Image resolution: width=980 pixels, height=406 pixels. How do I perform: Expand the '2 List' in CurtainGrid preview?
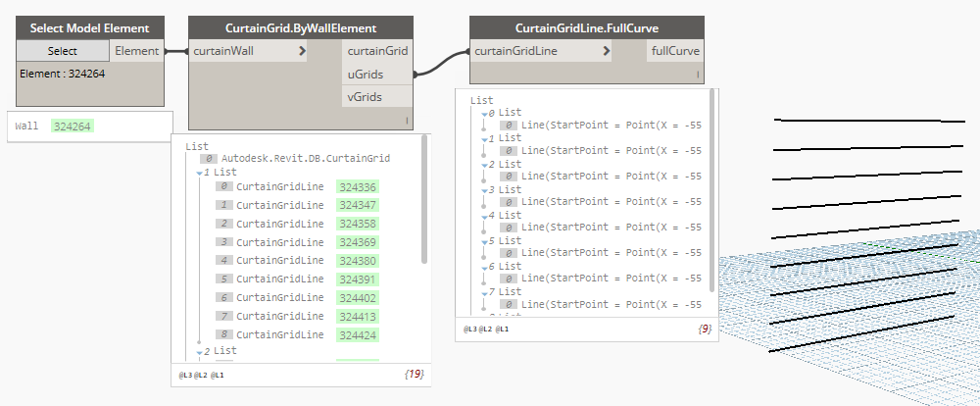(x=201, y=351)
